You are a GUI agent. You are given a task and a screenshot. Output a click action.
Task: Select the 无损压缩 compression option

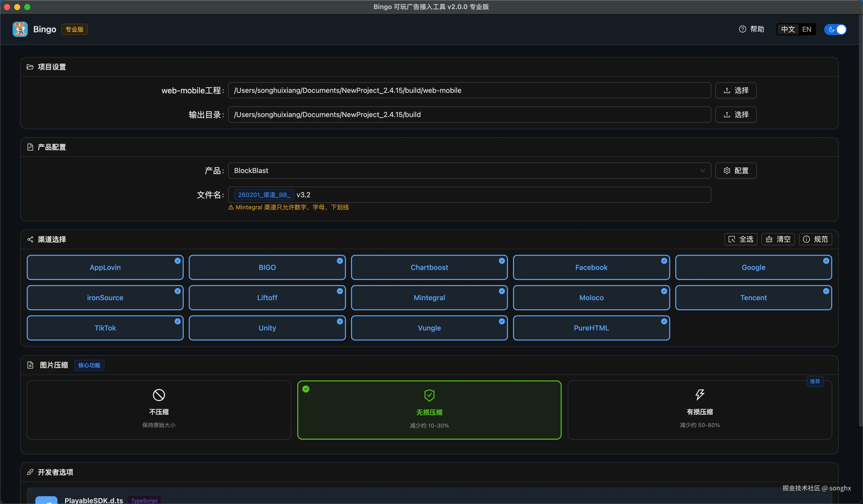click(x=429, y=410)
